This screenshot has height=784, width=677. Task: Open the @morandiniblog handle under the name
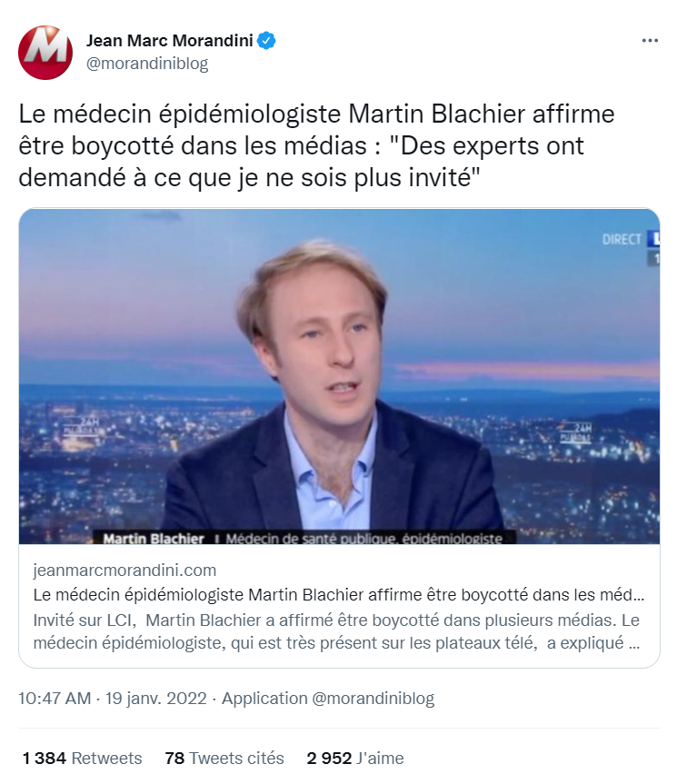pyautogui.click(x=147, y=64)
